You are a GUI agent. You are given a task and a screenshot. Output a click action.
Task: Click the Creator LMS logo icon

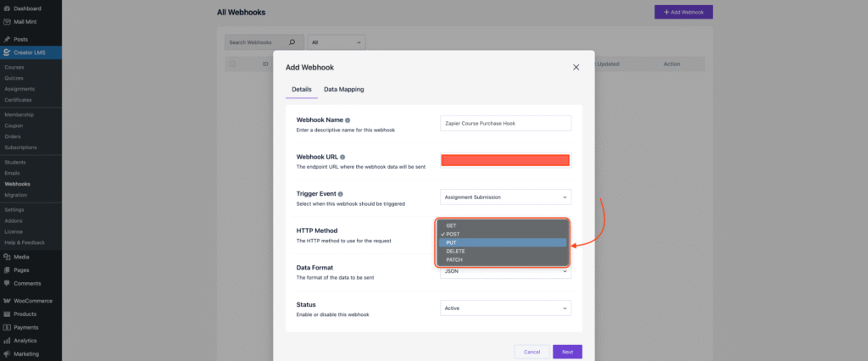7,53
